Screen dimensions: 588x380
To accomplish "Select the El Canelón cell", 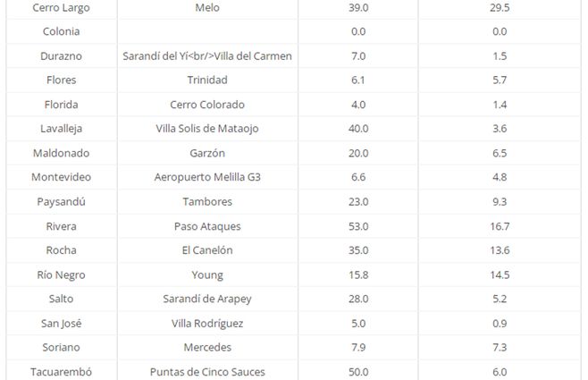I will pyautogui.click(x=207, y=250).
